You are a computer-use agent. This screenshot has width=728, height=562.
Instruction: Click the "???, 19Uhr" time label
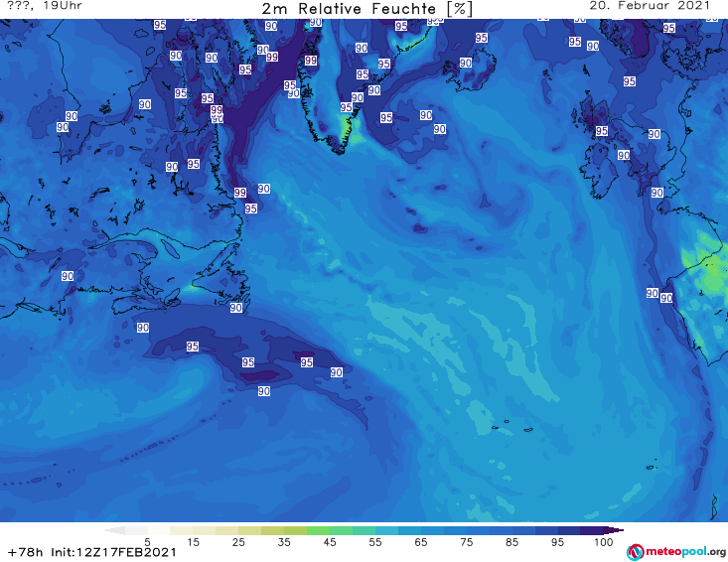[45, 6]
